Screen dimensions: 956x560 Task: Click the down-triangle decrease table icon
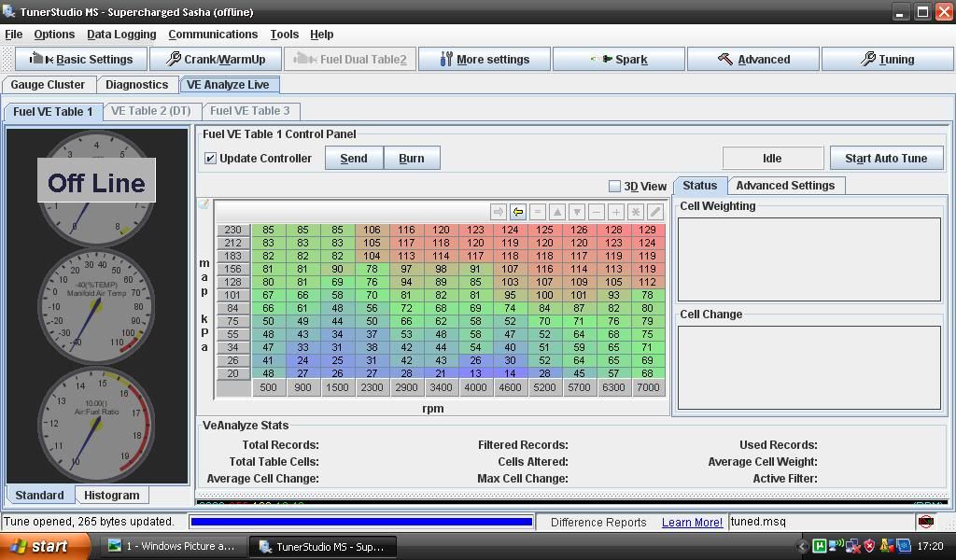pyautogui.click(x=577, y=212)
